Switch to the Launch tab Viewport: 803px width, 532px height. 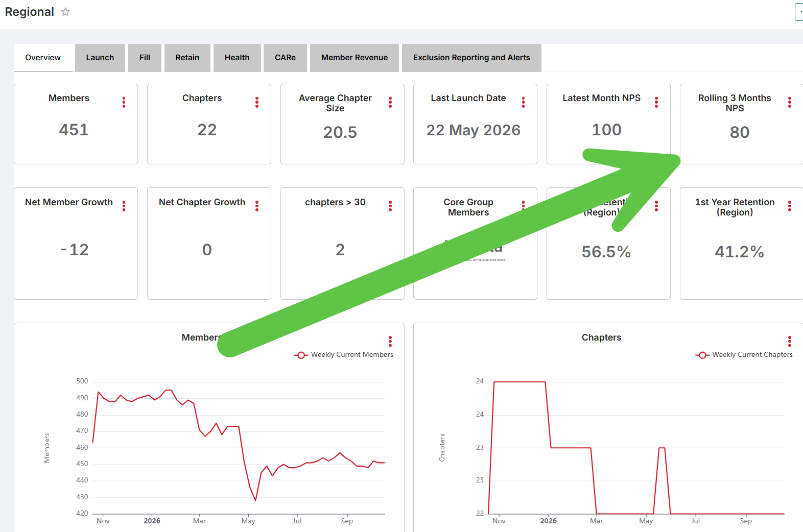(100, 58)
